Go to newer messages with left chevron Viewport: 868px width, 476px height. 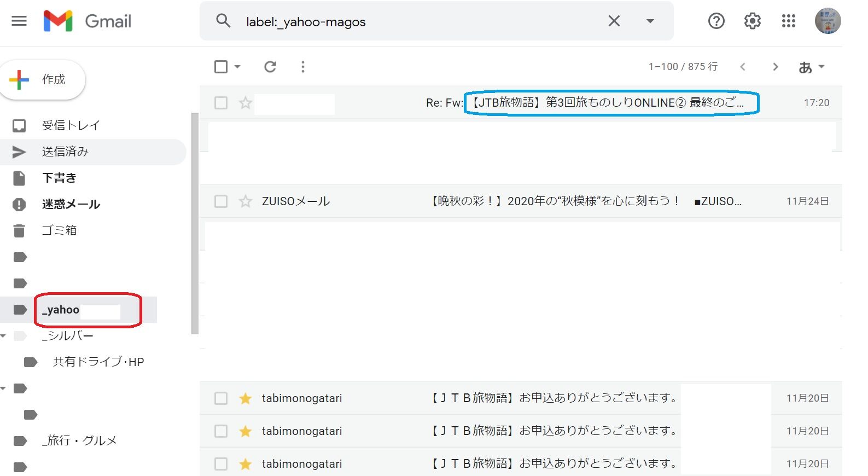pos(743,67)
